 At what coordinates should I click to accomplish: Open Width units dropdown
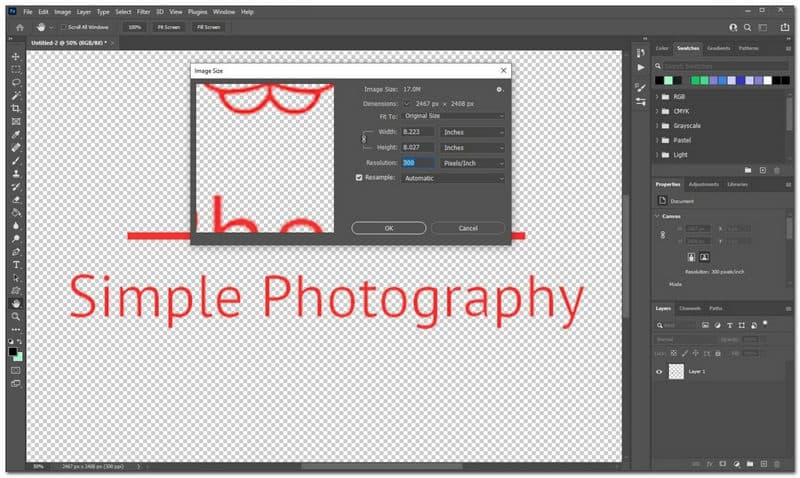[472, 132]
